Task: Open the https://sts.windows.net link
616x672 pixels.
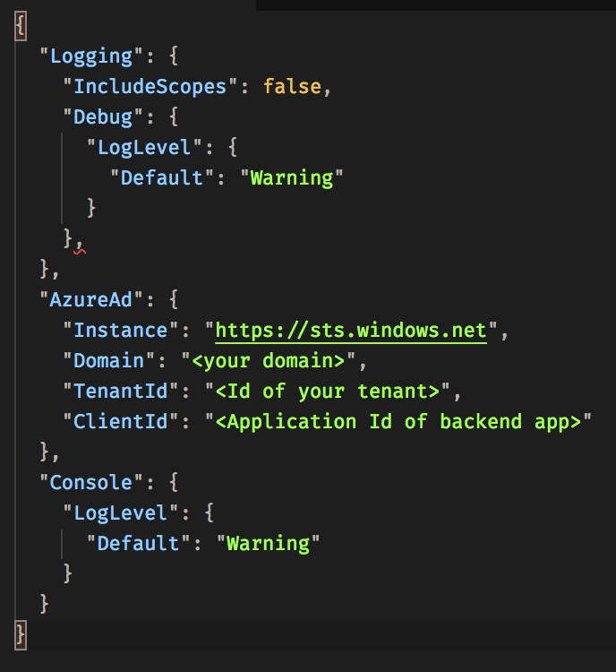Action: coord(350,331)
